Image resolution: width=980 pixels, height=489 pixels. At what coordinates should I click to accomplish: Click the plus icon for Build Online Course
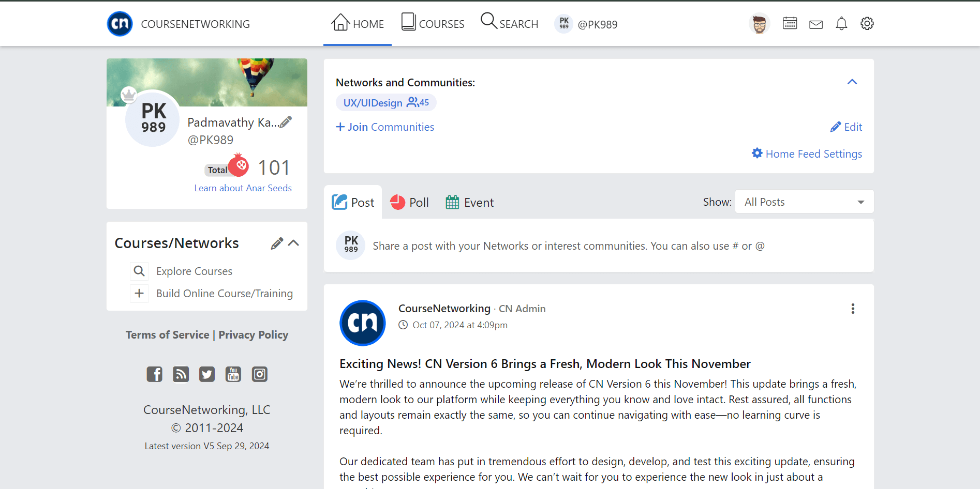pyautogui.click(x=139, y=293)
